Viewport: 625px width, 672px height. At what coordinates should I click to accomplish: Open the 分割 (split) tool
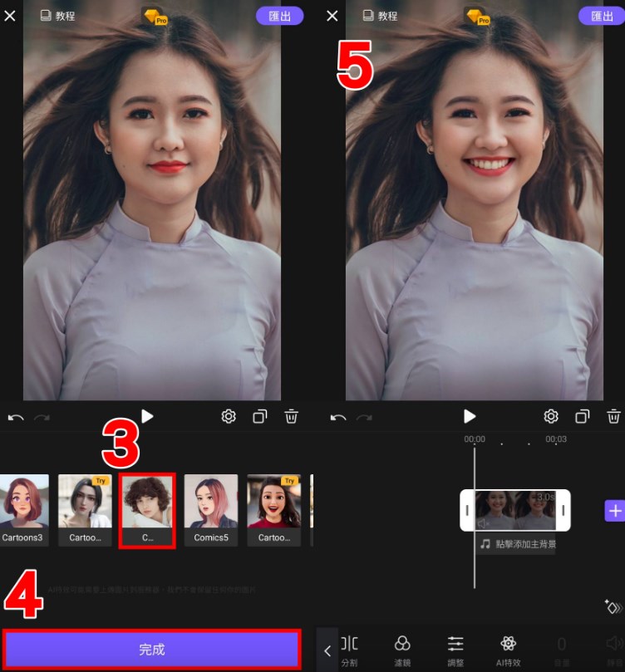coord(350,650)
